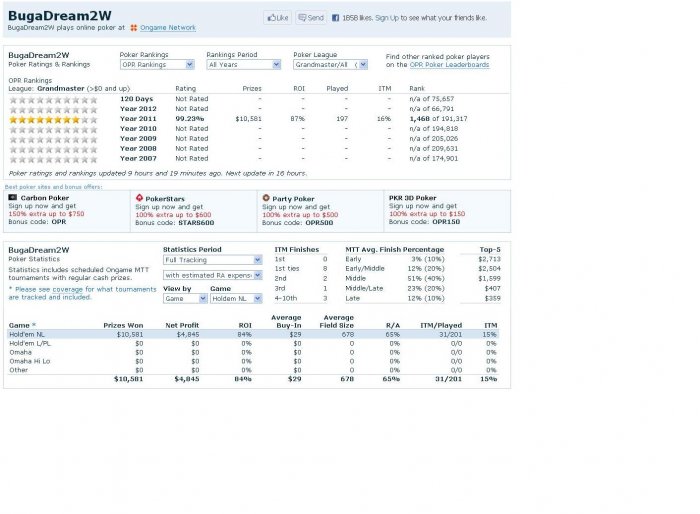Click the ITM/Played column header
The width and height of the screenshot is (700, 514).
(x=441, y=326)
